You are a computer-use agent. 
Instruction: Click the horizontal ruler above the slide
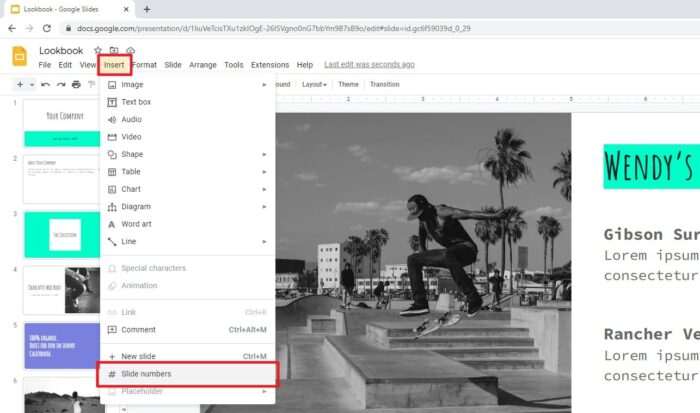tap(488, 99)
